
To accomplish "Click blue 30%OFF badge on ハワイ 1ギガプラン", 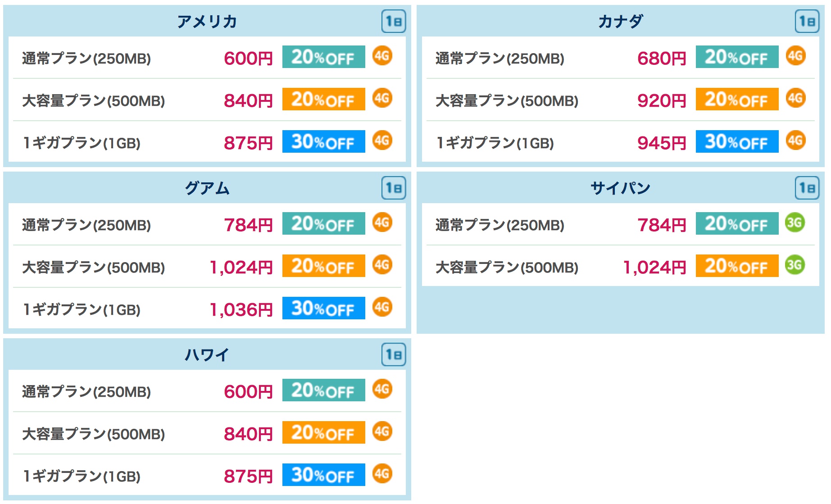I will (x=323, y=475).
